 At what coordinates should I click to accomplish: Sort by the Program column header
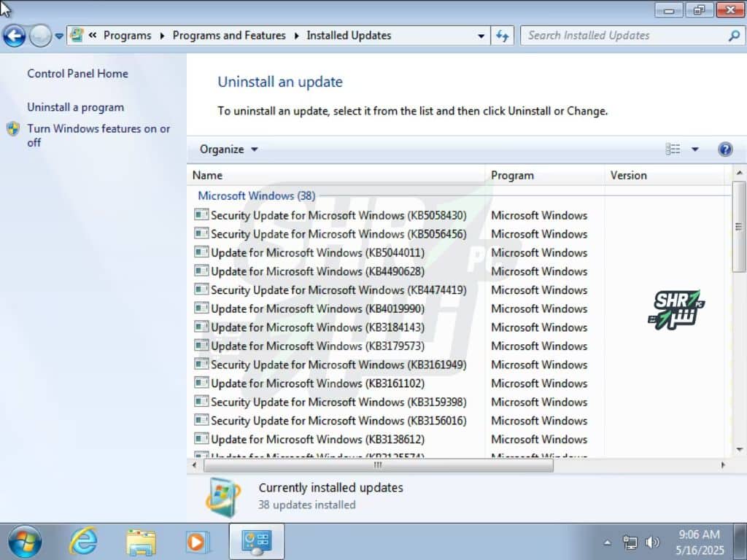(545, 176)
